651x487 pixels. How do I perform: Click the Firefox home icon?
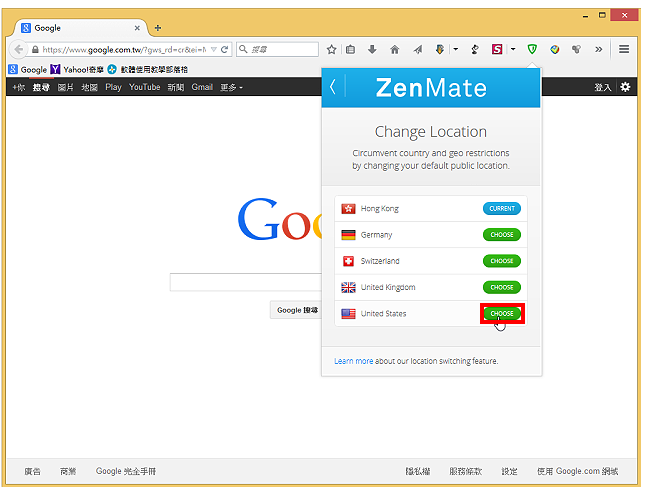(x=394, y=49)
